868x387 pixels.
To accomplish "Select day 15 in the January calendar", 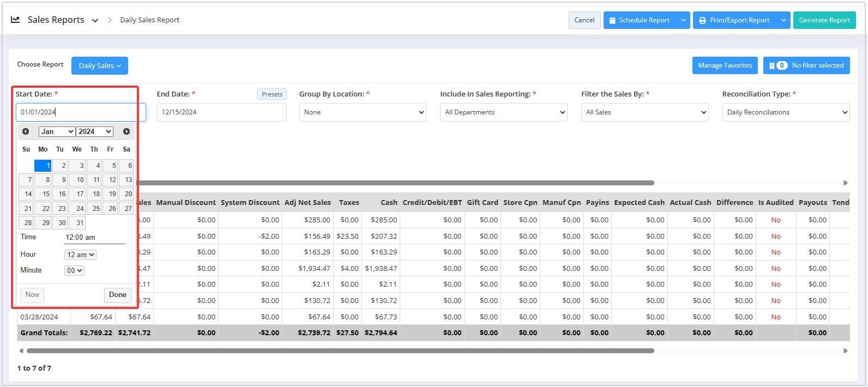I will pyautogui.click(x=43, y=194).
